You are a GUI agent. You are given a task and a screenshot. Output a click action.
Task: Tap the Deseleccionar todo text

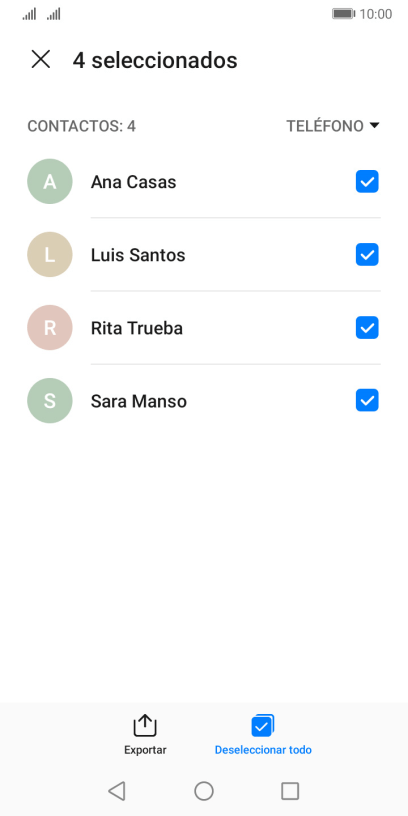[x=263, y=750]
